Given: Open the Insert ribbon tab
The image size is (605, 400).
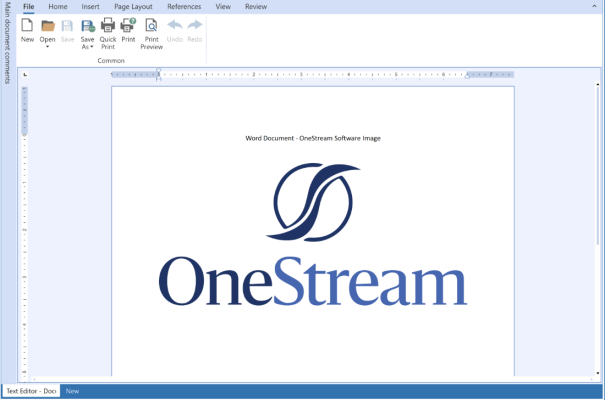Looking at the screenshot, I should click(x=90, y=6).
